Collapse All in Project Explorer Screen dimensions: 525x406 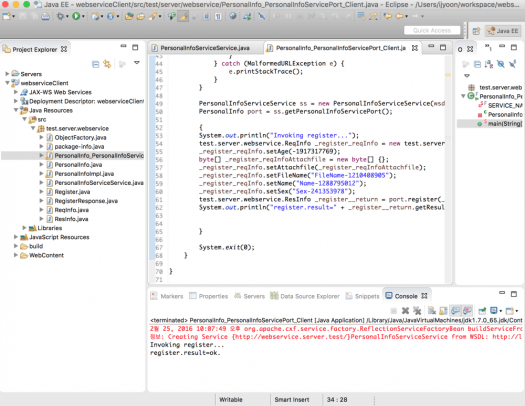coord(95,64)
